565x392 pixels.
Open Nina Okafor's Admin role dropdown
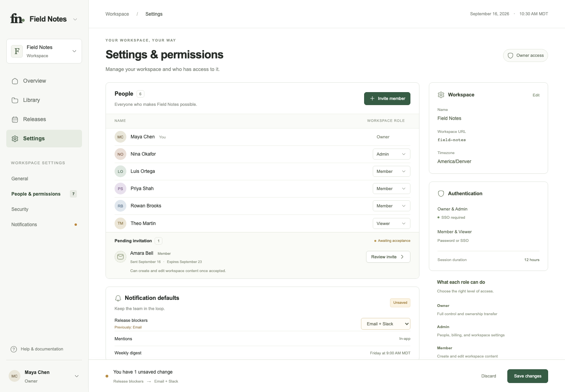[x=391, y=154]
